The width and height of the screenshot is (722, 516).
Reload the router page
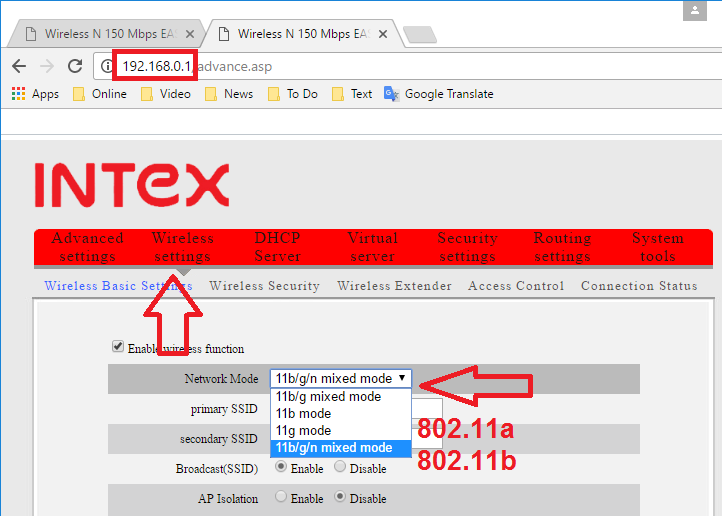[x=75, y=66]
